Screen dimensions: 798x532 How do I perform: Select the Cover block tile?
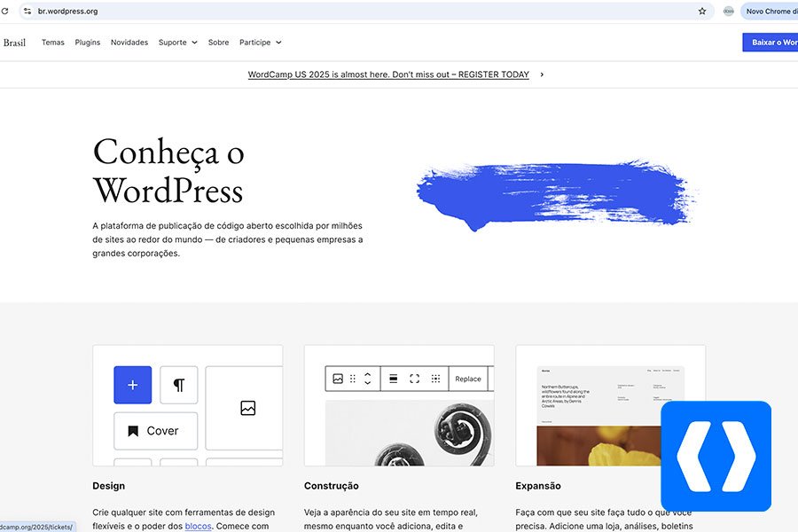pyautogui.click(x=156, y=431)
